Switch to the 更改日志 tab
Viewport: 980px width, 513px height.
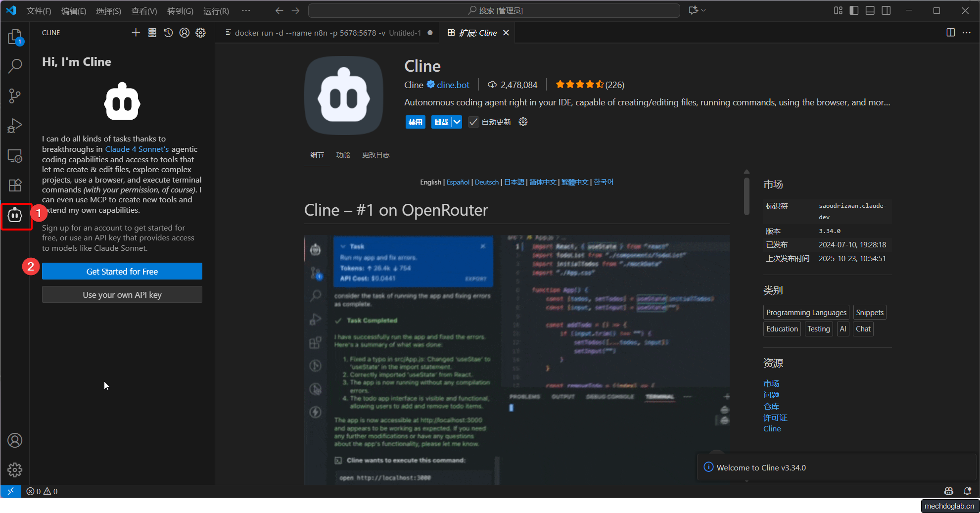[375, 155]
